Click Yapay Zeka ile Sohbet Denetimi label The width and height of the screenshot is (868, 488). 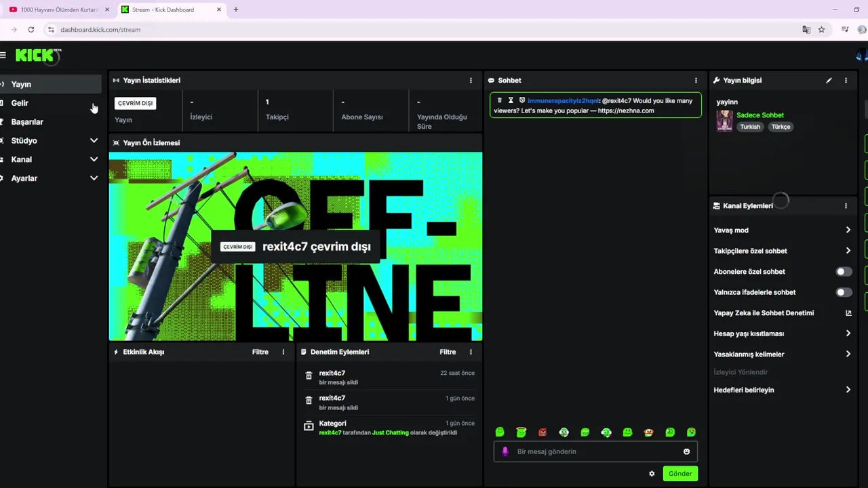point(764,313)
